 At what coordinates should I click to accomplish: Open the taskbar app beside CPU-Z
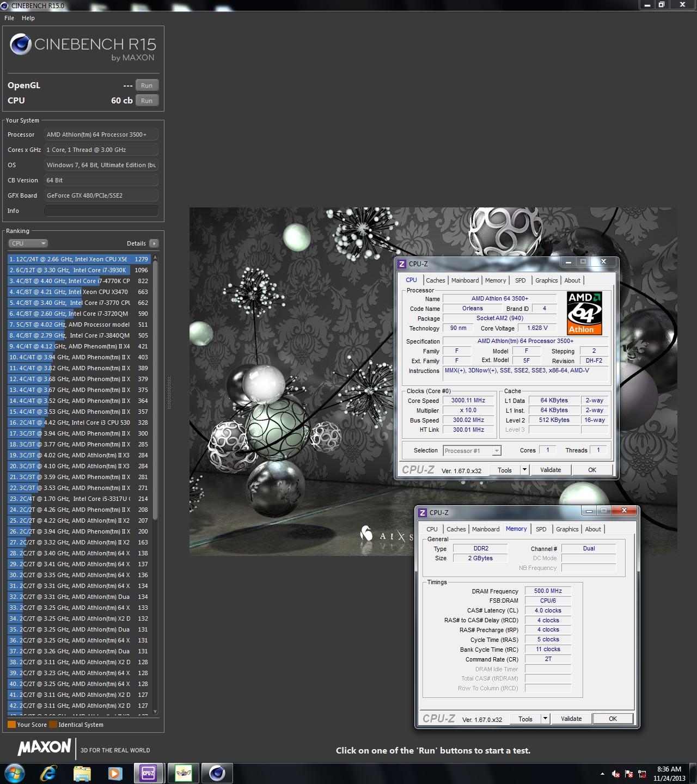[183, 773]
